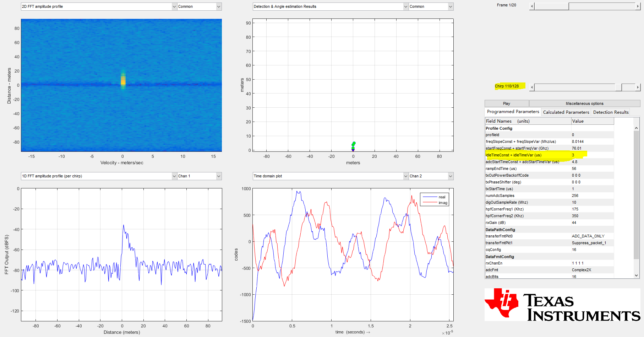
Task: Select the rampEndTime (us) row
Action: pos(549,168)
